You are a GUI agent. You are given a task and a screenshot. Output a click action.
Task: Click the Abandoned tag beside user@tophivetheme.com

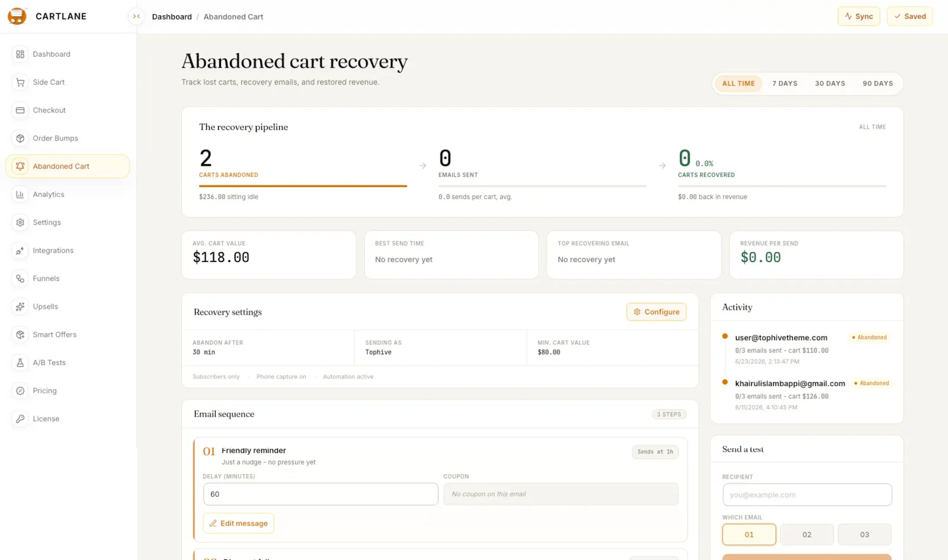click(x=869, y=338)
